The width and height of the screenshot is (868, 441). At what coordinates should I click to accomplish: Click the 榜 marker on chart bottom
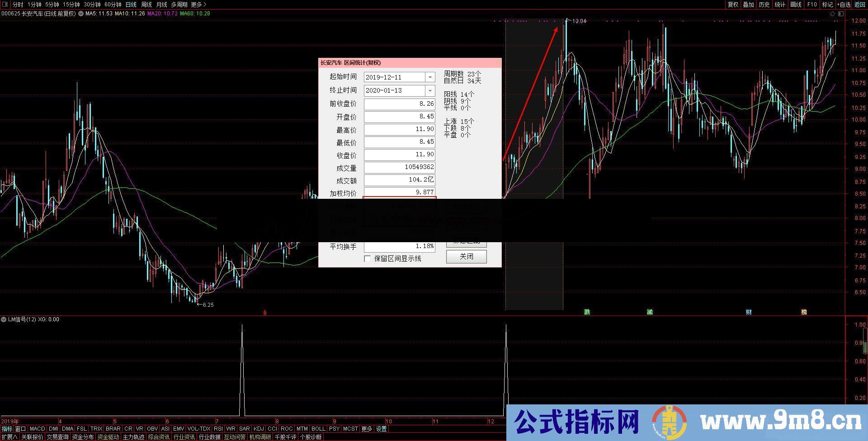coord(804,312)
